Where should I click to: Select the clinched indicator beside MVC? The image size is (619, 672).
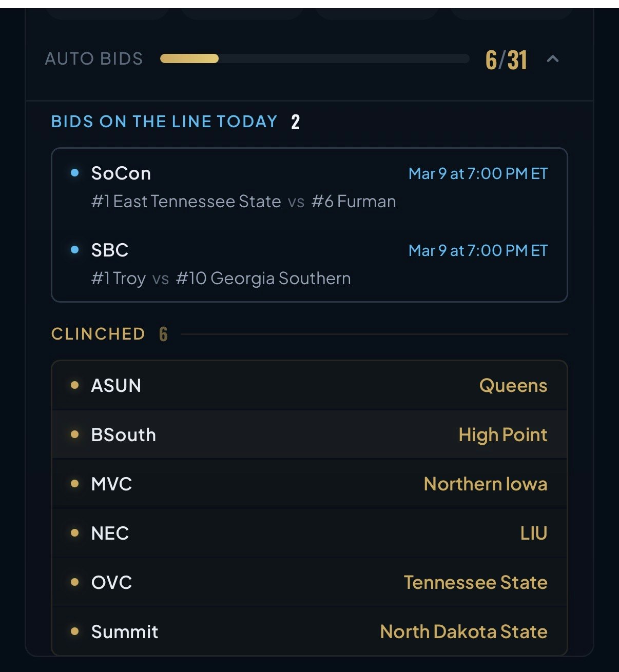point(75,483)
